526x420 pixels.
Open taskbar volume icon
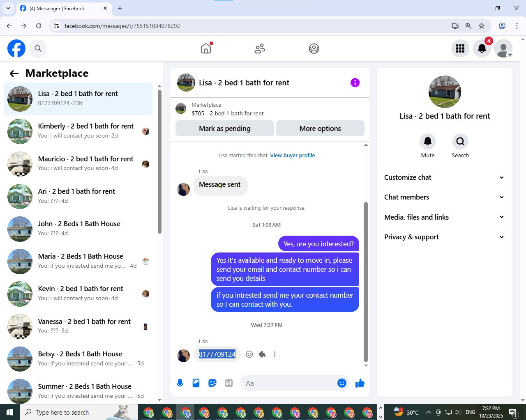458,412
